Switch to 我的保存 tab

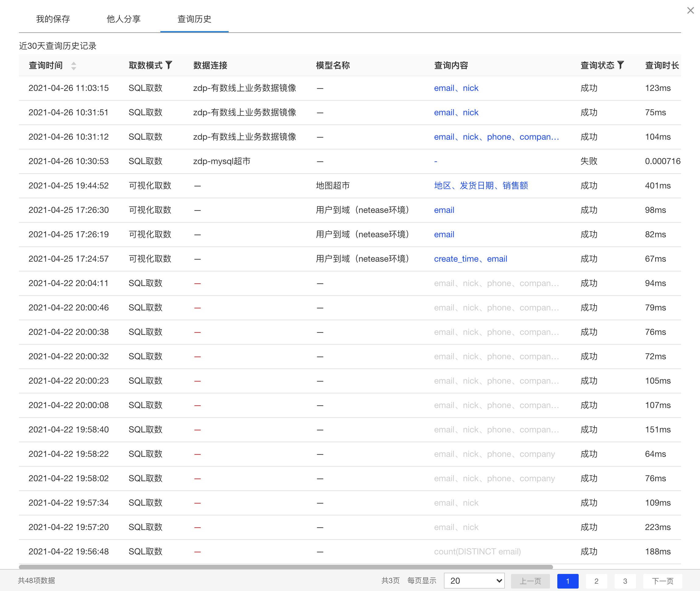(53, 19)
